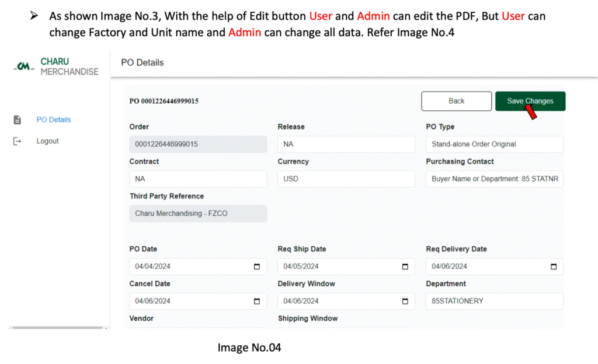Open the PO Date calendar picker icon
The width and height of the screenshot is (598, 364).
coord(257,267)
